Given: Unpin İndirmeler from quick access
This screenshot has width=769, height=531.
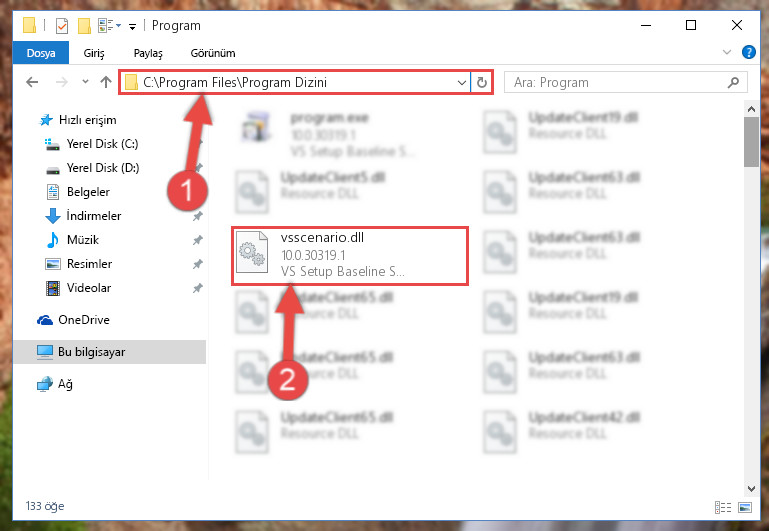Looking at the screenshot, I should (x=198, y=216).
